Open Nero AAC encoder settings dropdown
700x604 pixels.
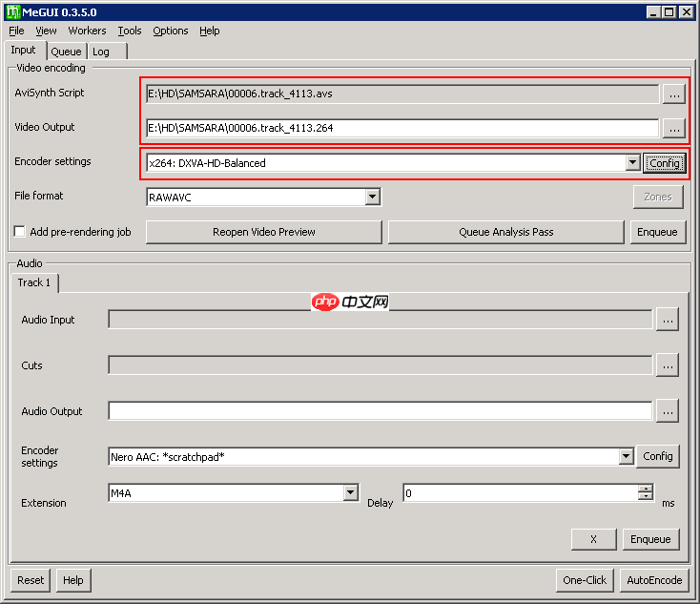pos(626,457)
